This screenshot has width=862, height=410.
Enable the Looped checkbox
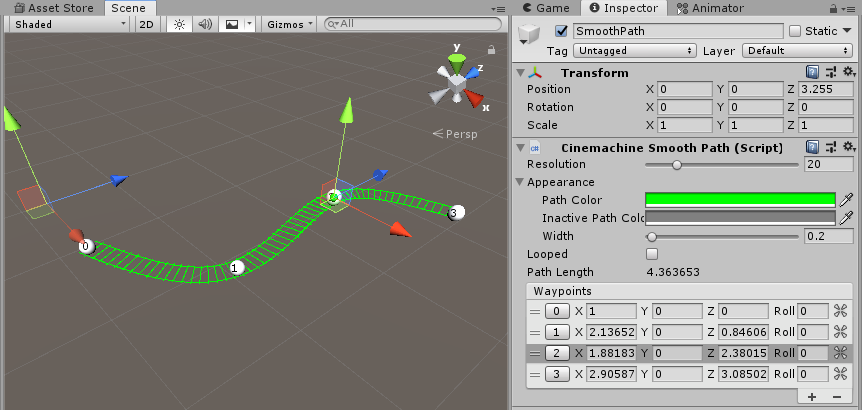(652, 254)
